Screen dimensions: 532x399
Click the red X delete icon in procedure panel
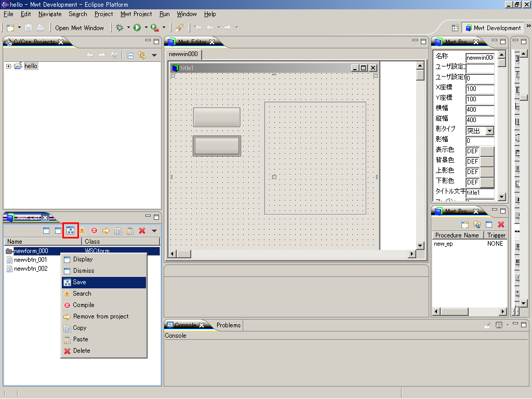[501, 224]
